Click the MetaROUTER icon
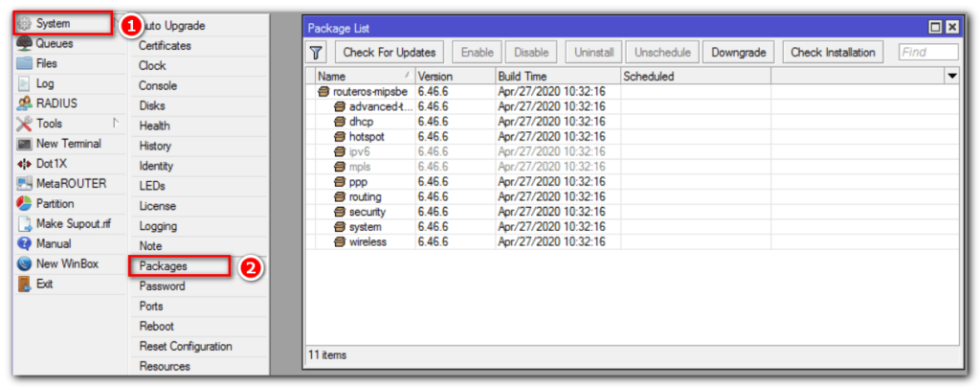The width and height of the screenshot is (980, 388). point(24,184)
